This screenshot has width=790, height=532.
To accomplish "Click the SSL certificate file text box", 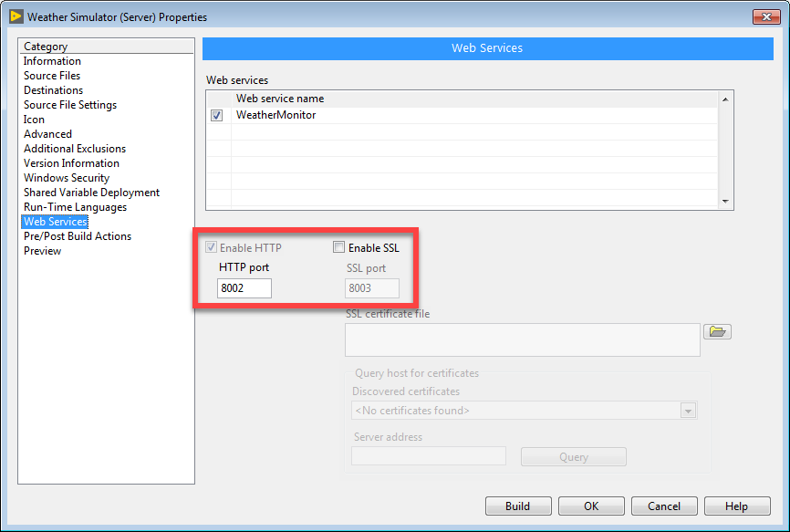I will pyautogui.click(x=522, y=339).
